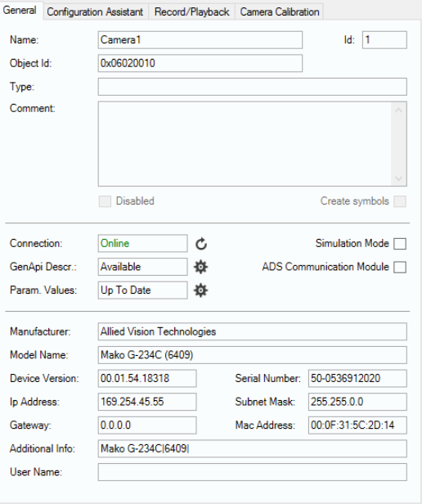The image size is (422, 504).
Task: Open the Record/Playback tab
Action: 192,12
